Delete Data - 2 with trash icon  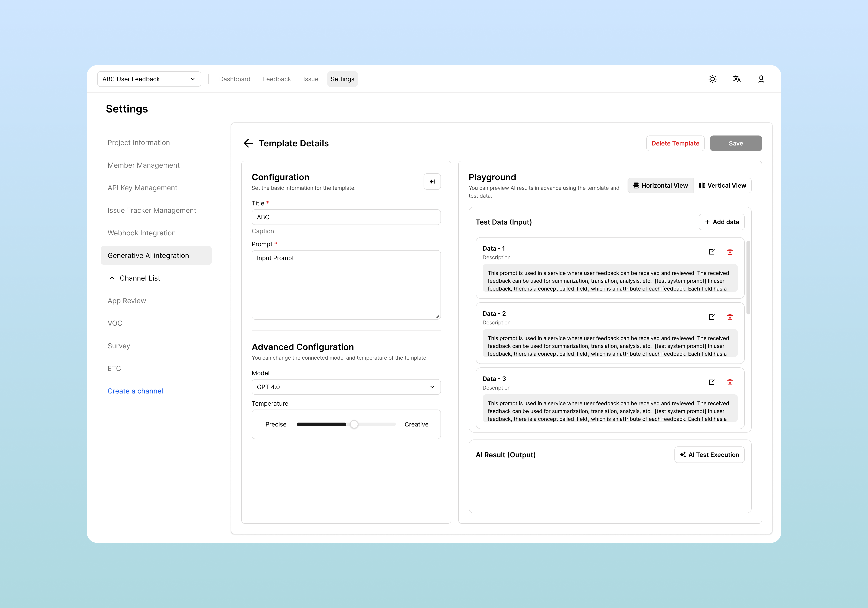730,317
